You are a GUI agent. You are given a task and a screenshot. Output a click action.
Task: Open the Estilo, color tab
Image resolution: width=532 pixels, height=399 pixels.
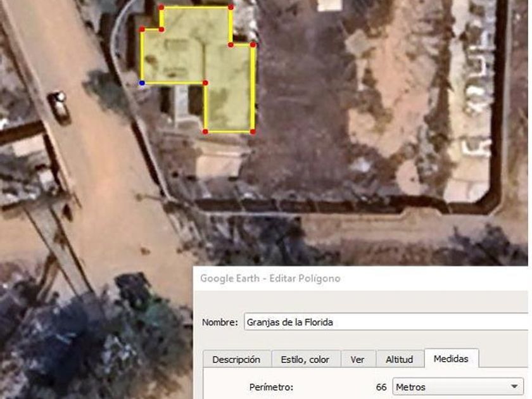[x=305, y=359]
